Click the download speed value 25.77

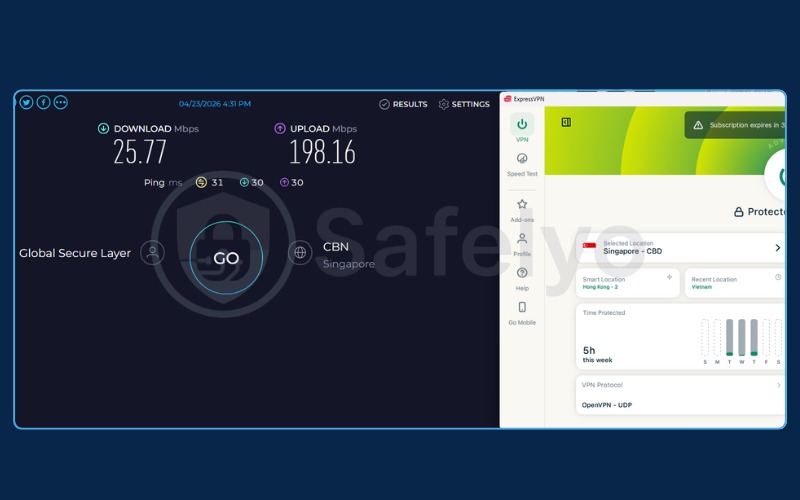tap(140, 152)
